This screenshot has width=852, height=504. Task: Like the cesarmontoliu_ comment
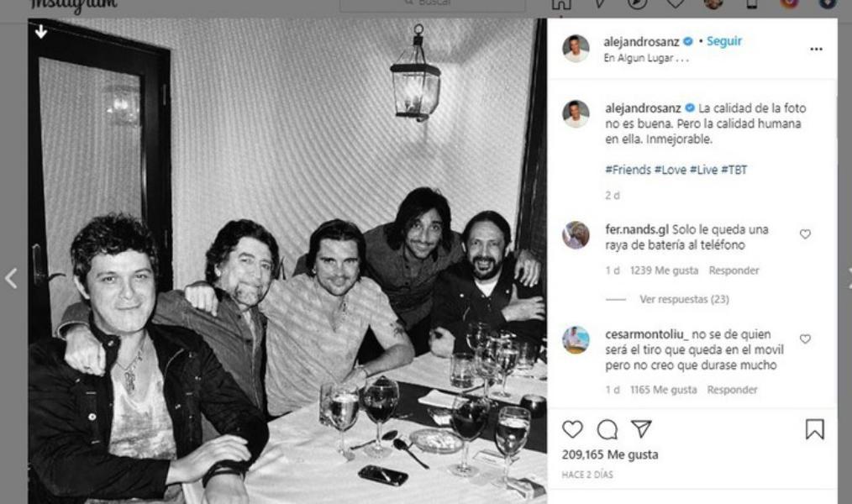[x=805, y=339]
